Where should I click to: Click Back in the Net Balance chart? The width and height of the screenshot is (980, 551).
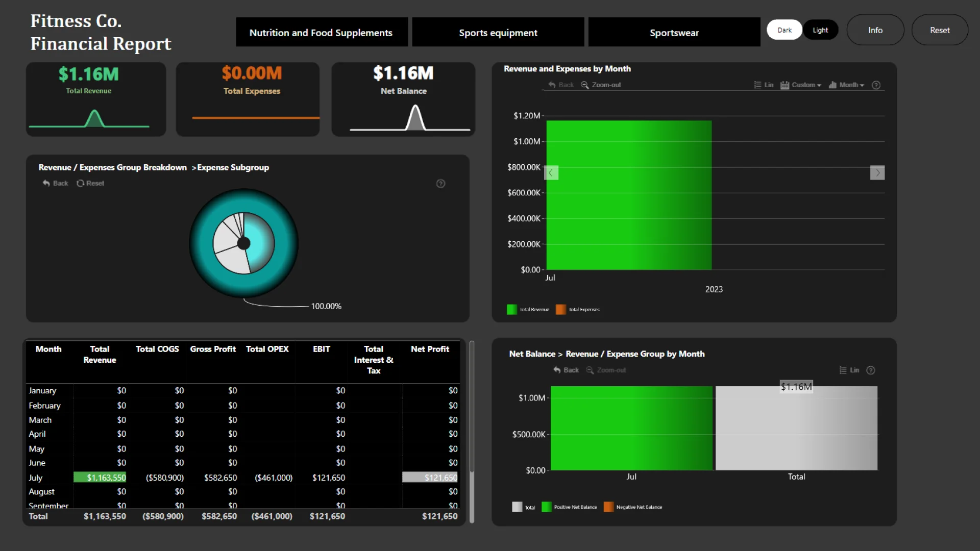click(566, 370)
